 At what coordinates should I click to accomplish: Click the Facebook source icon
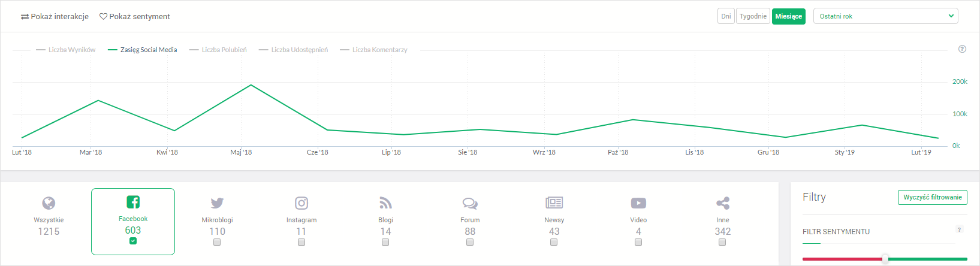click(x=133, y=202)
